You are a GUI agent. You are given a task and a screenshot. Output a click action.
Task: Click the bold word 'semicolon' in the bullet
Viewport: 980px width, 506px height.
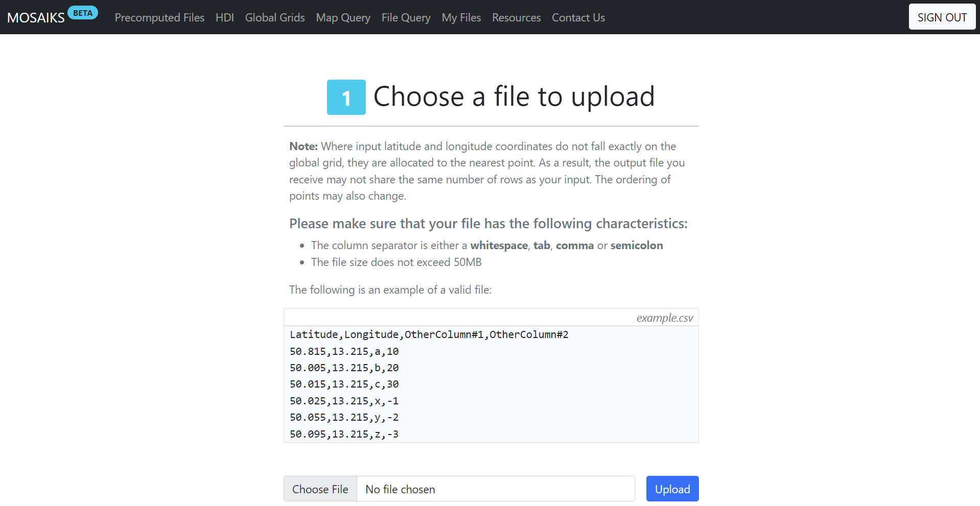pyautogui.click(x=637, y=246)
